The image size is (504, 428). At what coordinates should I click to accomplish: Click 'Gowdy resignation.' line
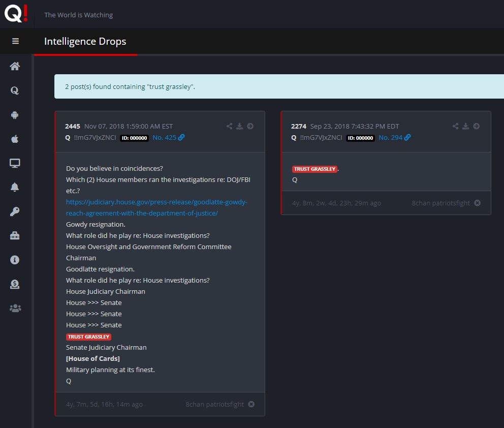pos(96,225)
